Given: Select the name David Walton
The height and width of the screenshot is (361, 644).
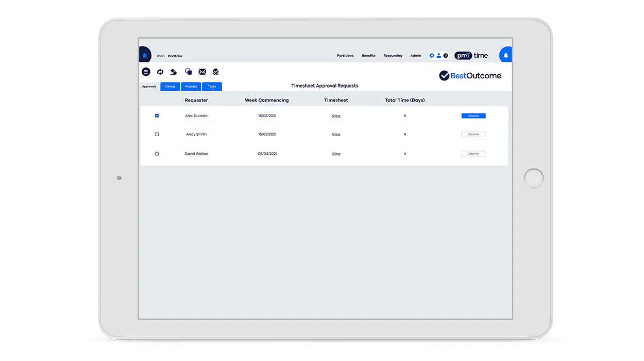Looking at the screenshot, I should tap(196, 154).
